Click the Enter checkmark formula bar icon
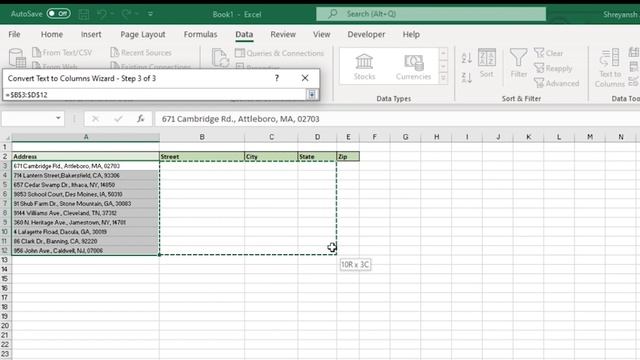This screenshot has width=640, height=360. coord(118,119)
